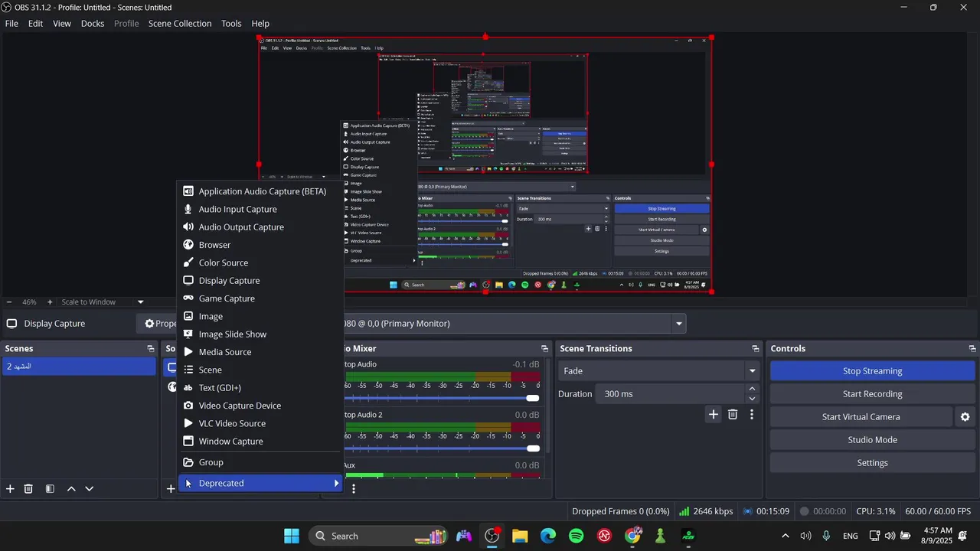Image resolution: width=980 pixels, height=551 pixels.
Task: Open transition properties three-dot menu
Action: coord(752,415)
